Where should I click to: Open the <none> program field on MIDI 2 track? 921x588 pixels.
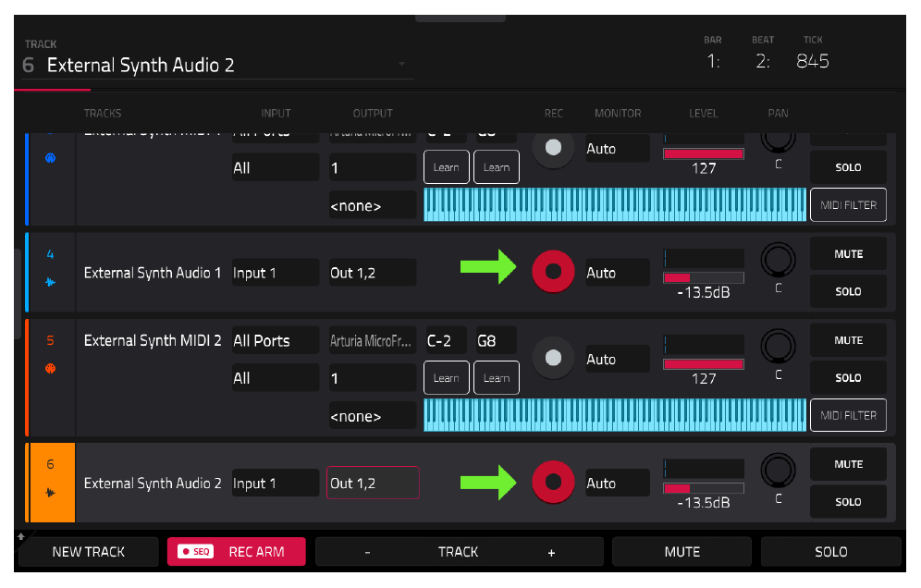(x=373, y=416)
